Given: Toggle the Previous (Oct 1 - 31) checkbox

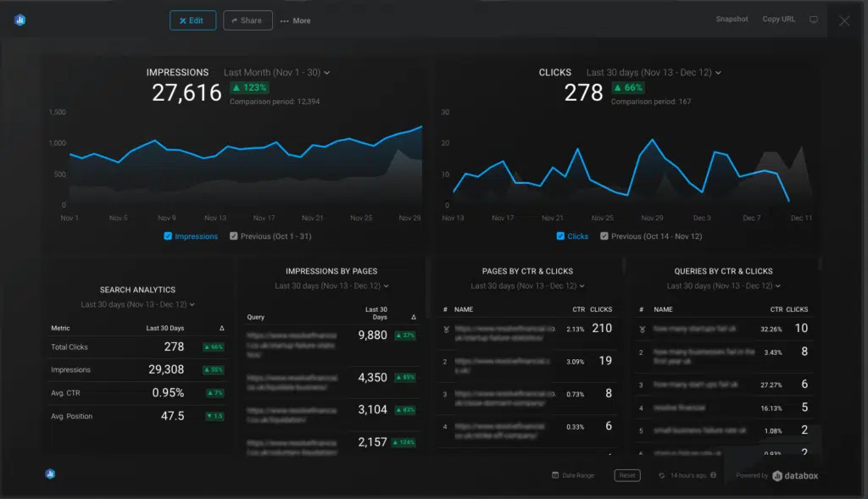Looking at the screenshot, I should tap(234, 236).
